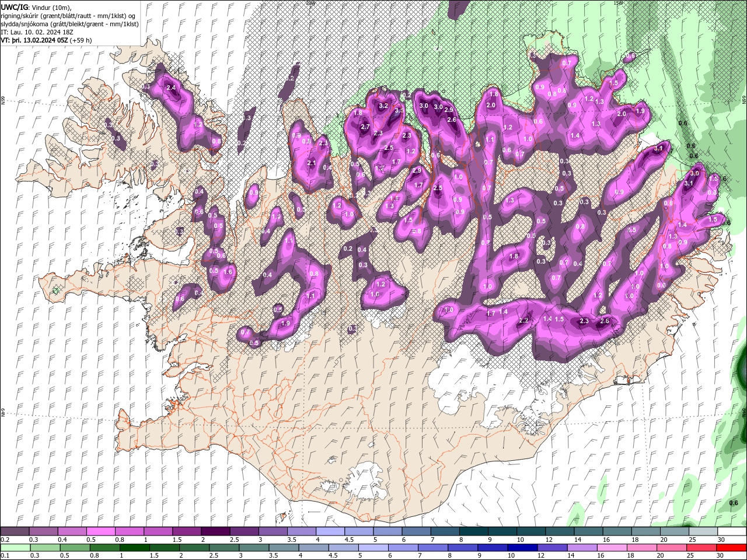
Task: Pick the dark green rain swatch for 1
Action: [135, 548]
